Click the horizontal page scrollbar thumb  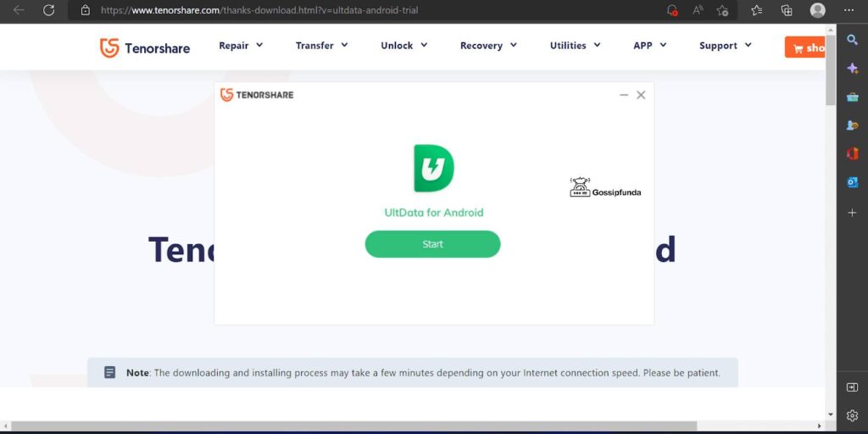coord(353,426)
